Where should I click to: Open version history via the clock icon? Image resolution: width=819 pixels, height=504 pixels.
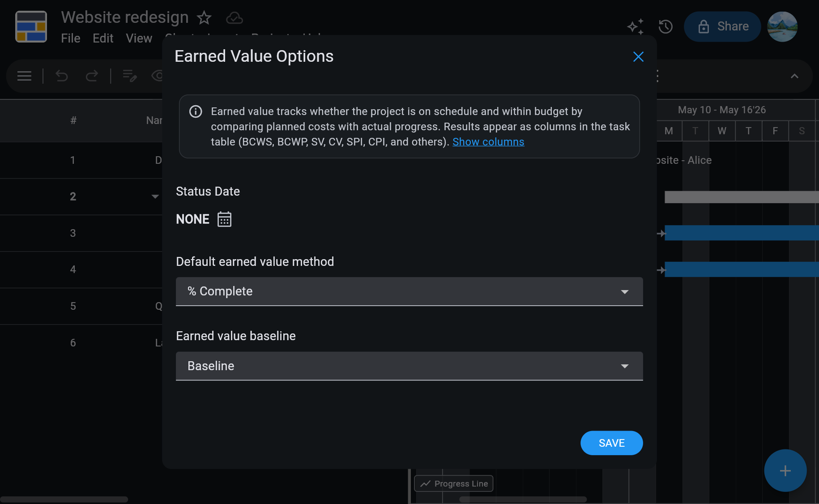coord(665,27)
